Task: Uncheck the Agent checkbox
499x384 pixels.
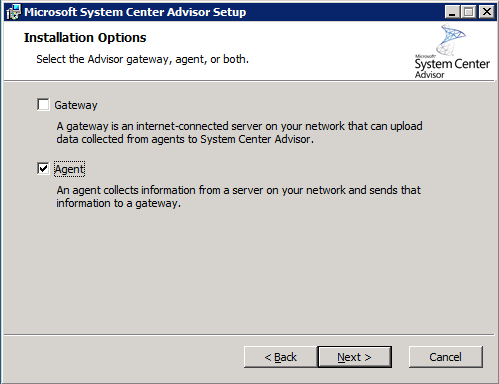Action: coord(43,168)
